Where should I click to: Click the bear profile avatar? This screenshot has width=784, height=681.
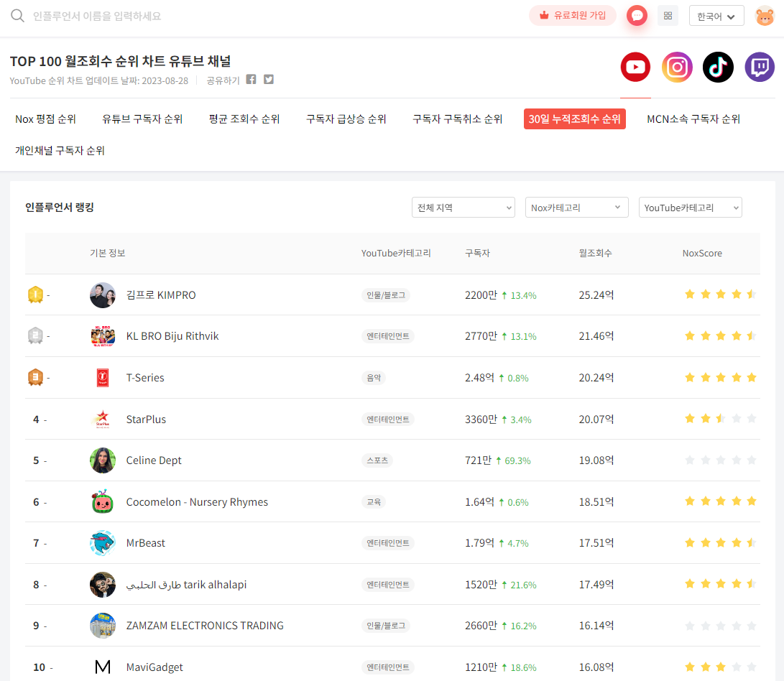(765, 16)
